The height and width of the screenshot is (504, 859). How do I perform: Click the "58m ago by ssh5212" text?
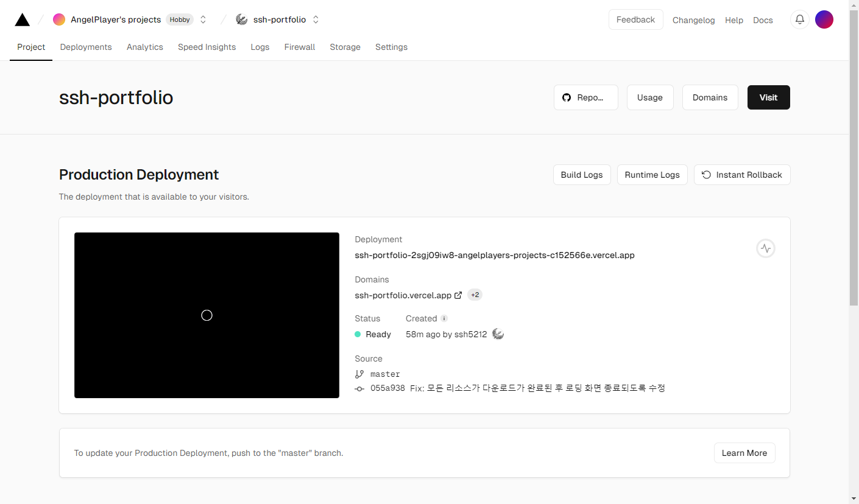tap(447, 334)
